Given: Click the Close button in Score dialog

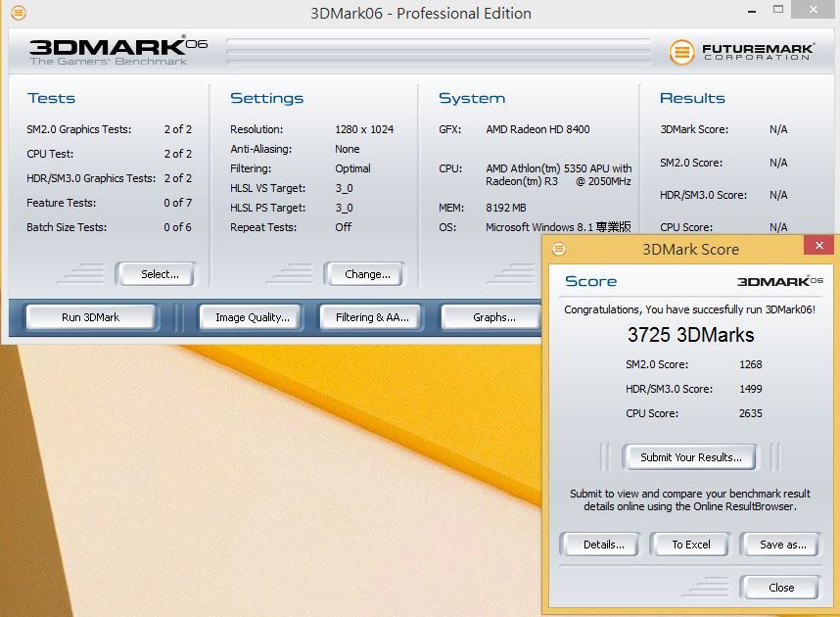Looking at the screenshot, I should pos(781,588).
